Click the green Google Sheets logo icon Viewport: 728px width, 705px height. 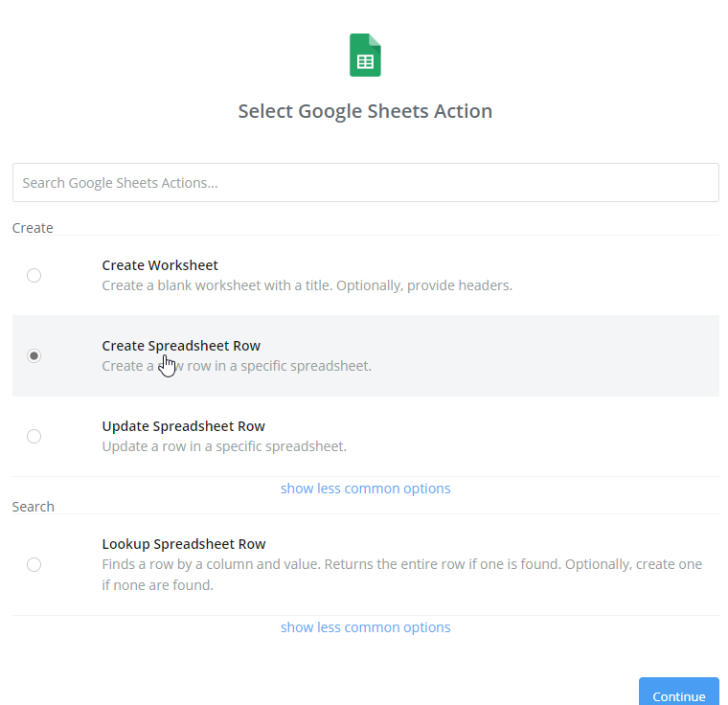point(365,56)
